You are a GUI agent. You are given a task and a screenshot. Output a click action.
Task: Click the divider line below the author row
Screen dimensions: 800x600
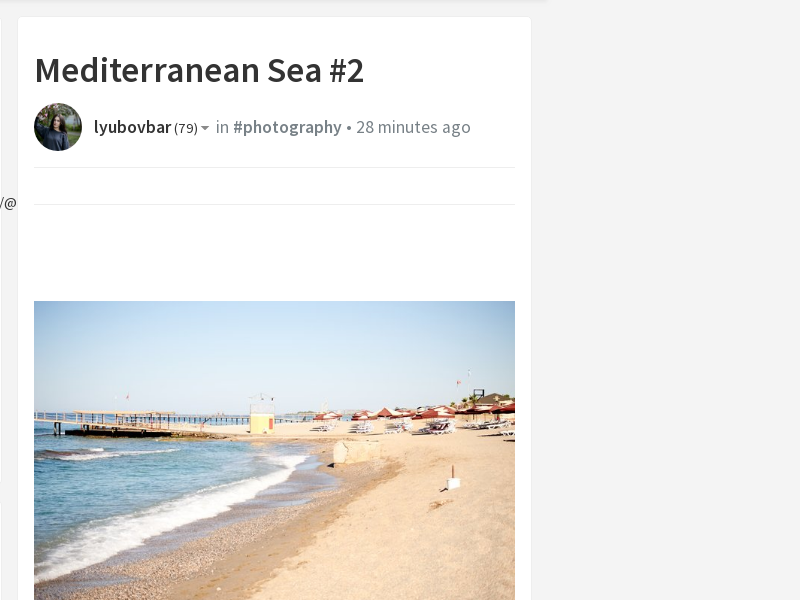tap(274, 167)
